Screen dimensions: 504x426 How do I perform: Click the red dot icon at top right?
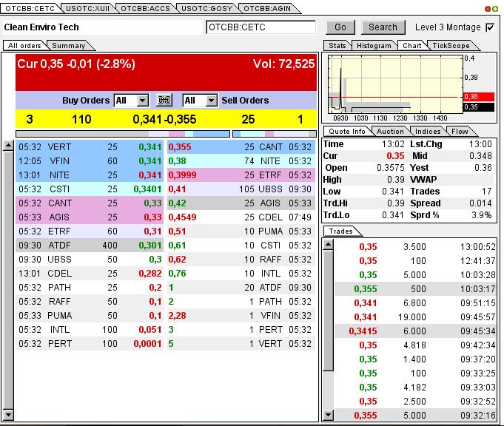tap(488, 9)
